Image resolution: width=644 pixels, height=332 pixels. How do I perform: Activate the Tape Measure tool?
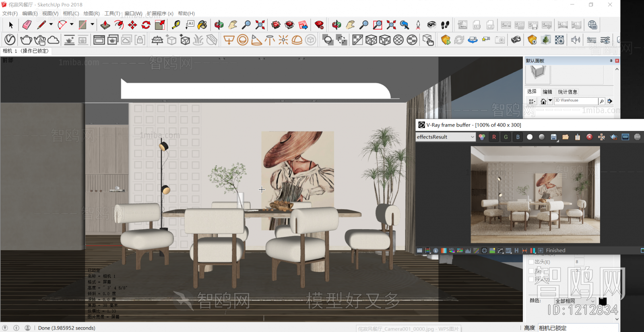pyautogui.click(x=176, y=25)
